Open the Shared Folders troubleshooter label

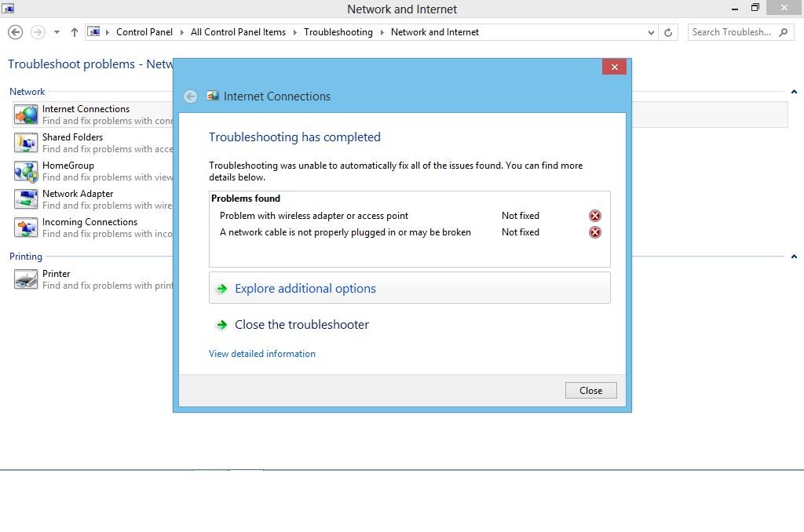coord(72,137)
